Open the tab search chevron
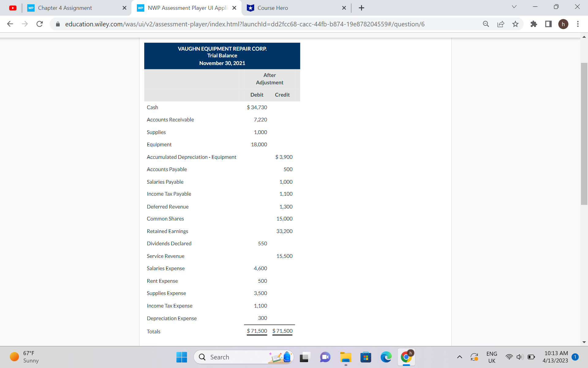 514,6
